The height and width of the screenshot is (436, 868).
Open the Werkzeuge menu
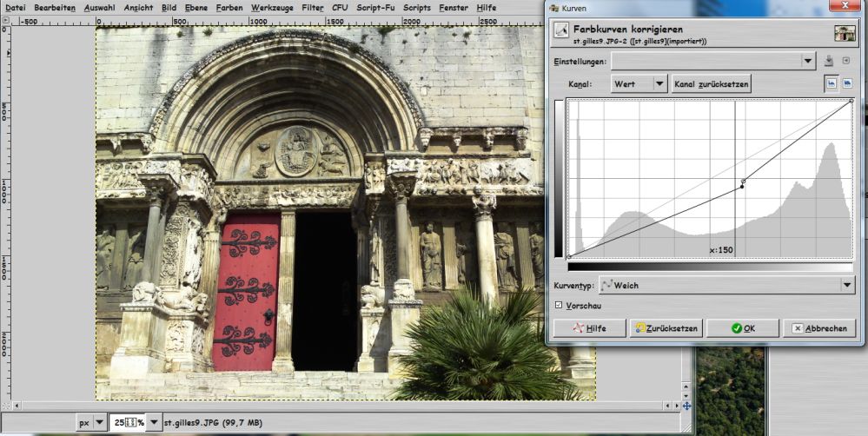tap(272, 7)
